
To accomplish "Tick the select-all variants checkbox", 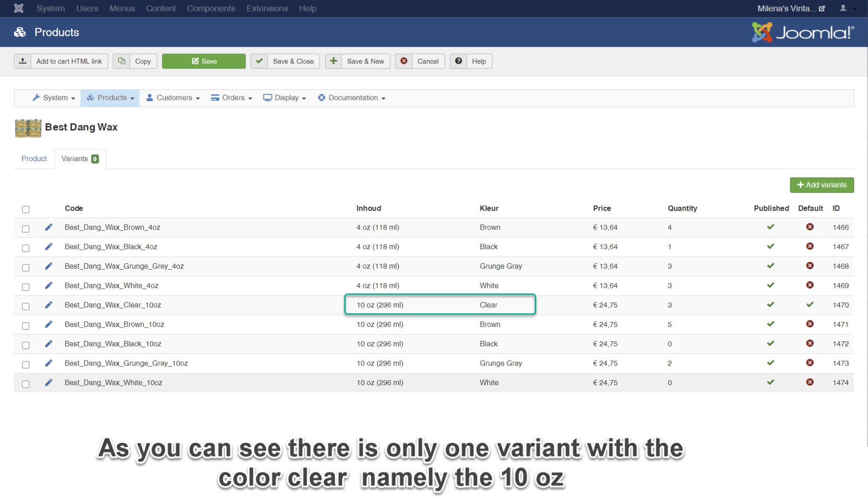I will click(26, 210).
